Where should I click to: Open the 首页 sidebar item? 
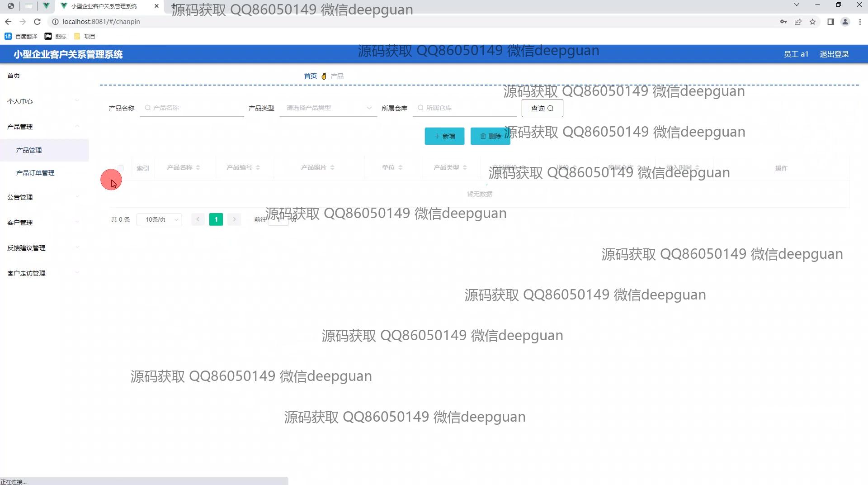[x=14, y=76]
